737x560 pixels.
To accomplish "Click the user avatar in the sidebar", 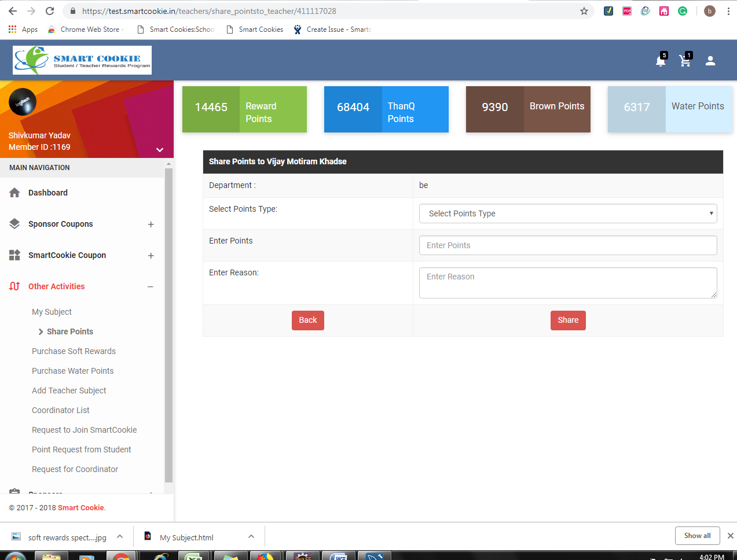I will [x=23, y=102].
